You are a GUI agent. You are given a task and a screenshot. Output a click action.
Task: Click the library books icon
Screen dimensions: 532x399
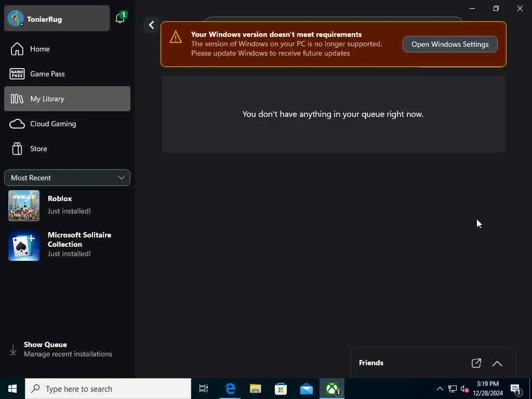pos(17,99)
